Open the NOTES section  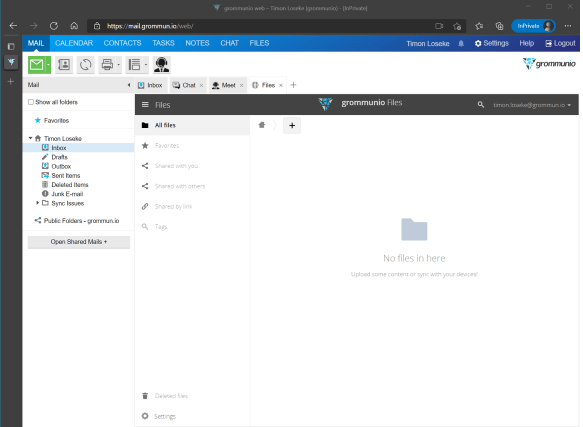point(197,43)
